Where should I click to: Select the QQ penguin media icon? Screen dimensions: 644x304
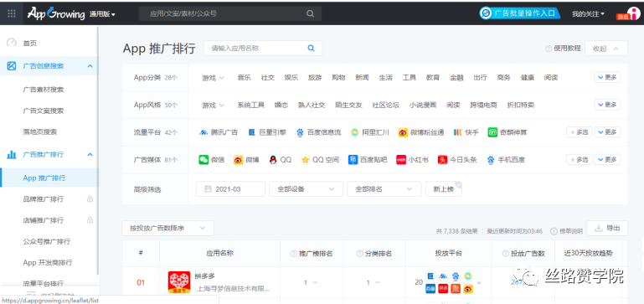[273, 160]
